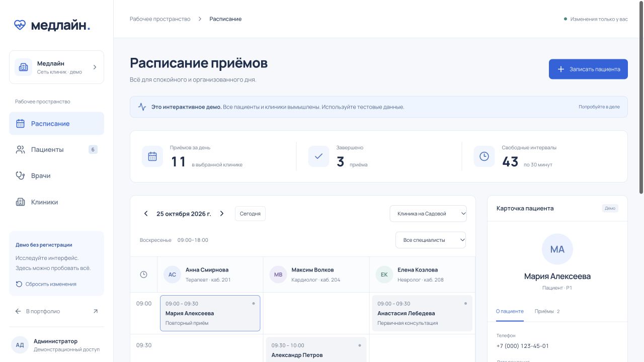The height and width of the screenshot is (362, 644).
Task: Expand the Медлайн clinic network chevron
Action: [x=95, y=67]
